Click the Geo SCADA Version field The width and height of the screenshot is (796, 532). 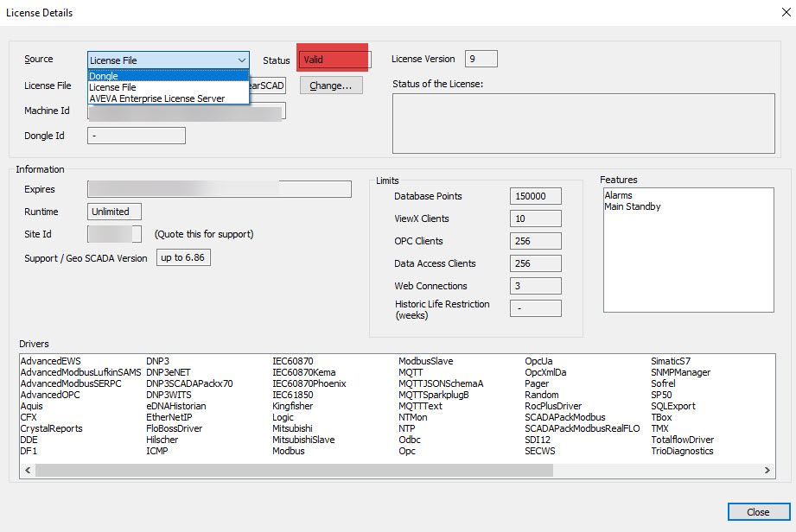point(183,257)
